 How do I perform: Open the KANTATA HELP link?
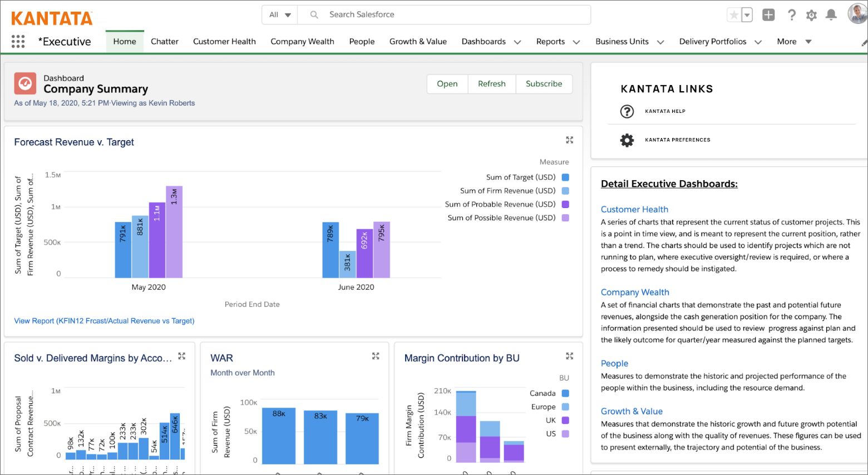[665, 111]
